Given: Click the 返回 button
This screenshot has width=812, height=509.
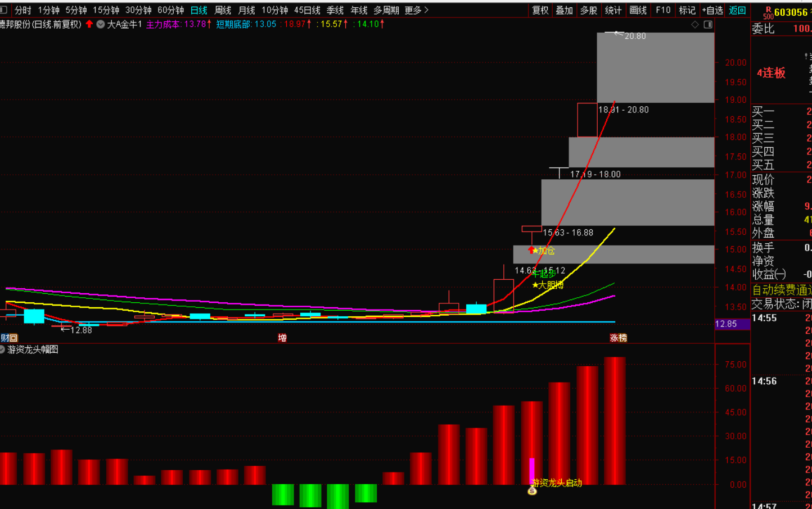Looking at the screenshot, I should click(737, 10).
